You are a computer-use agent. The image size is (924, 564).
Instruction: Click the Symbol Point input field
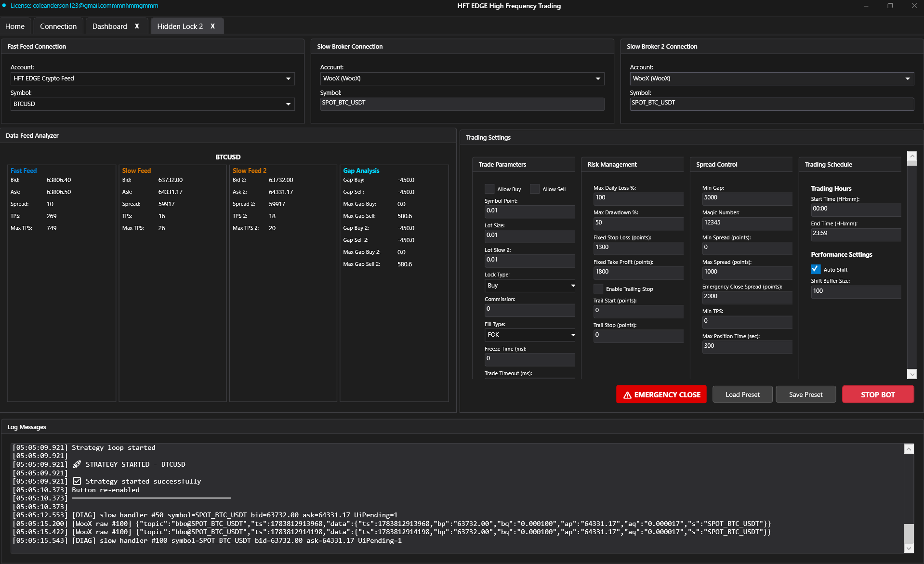click(529, 211)
